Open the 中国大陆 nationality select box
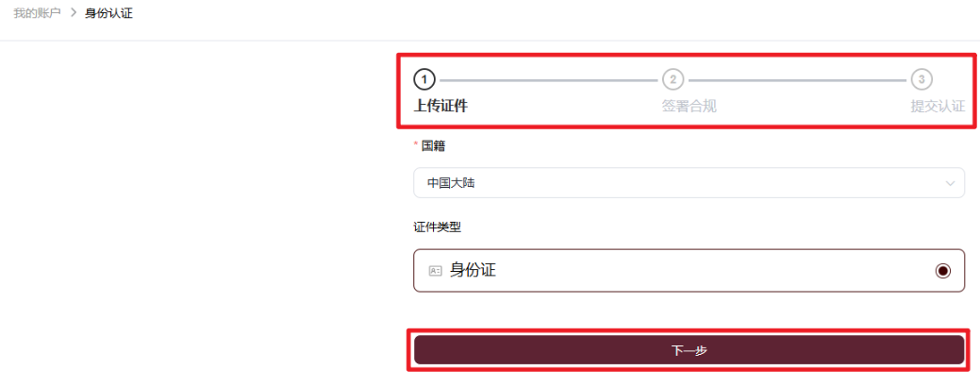 point(689,183)
